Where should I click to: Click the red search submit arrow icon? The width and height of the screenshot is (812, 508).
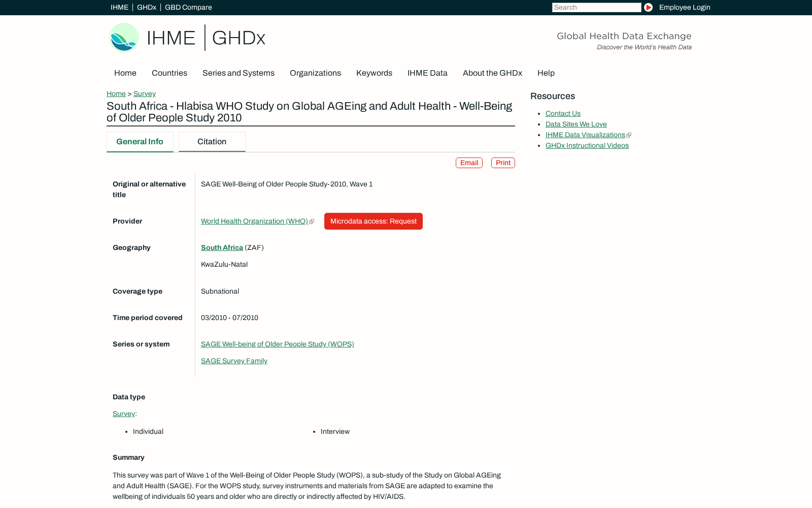point(648,7)
